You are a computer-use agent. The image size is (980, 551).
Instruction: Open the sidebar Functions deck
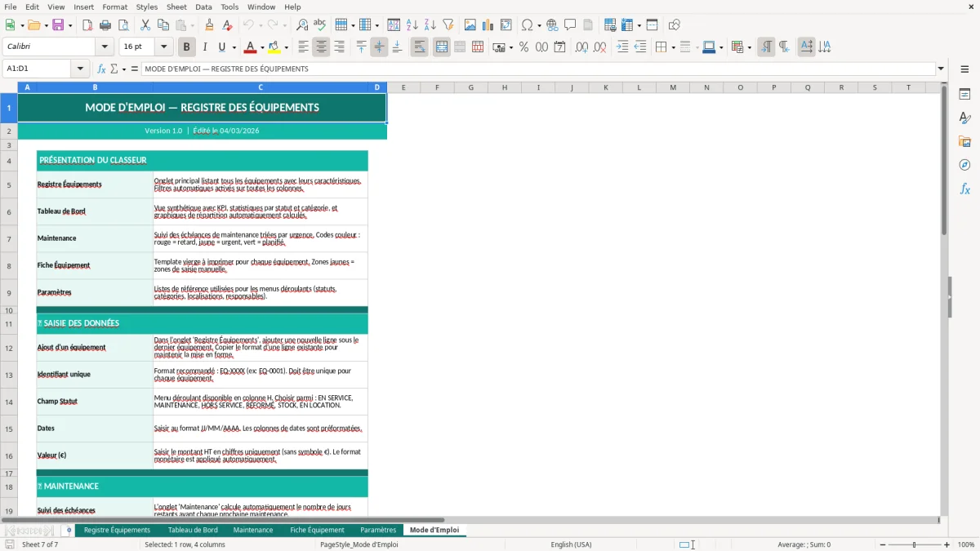[964, 189]
